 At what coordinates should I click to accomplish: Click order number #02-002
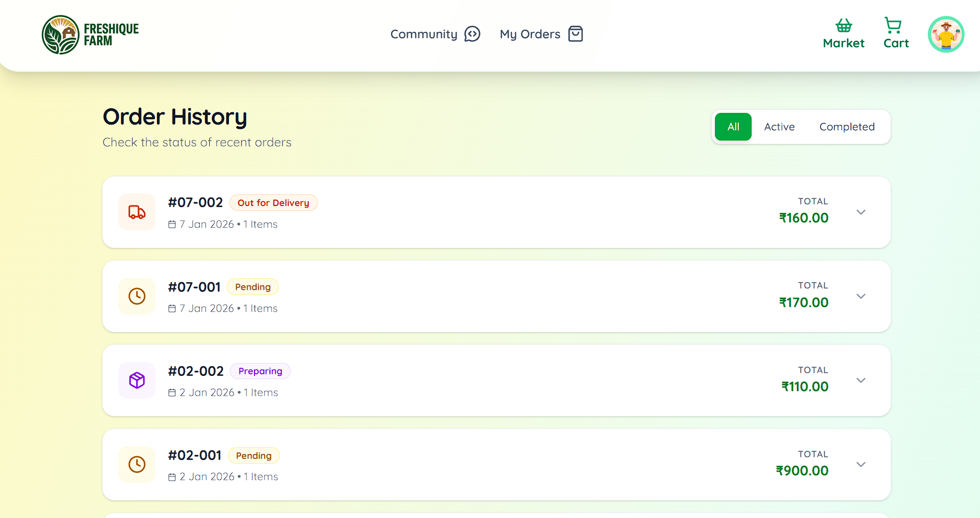point(196,371)
